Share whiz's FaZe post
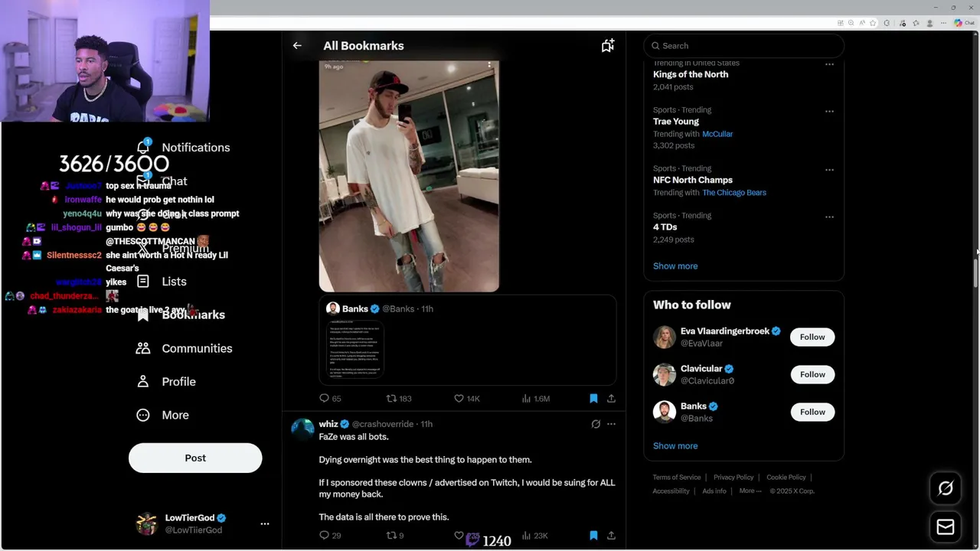 point(611,536)
